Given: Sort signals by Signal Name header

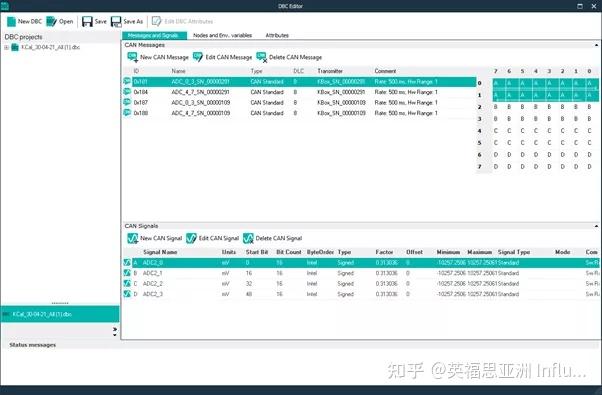Looking at the screenshot, I should (x=160, y=252).
